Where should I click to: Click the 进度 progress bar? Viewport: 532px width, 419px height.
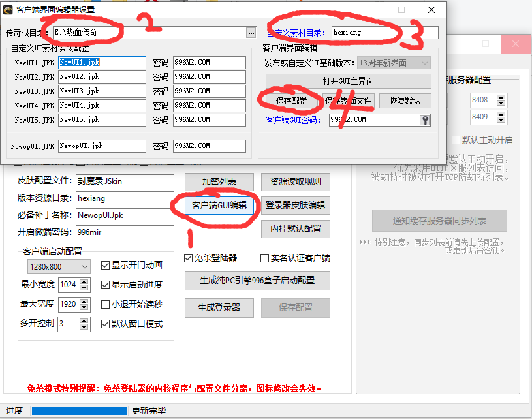coord(79,411)
